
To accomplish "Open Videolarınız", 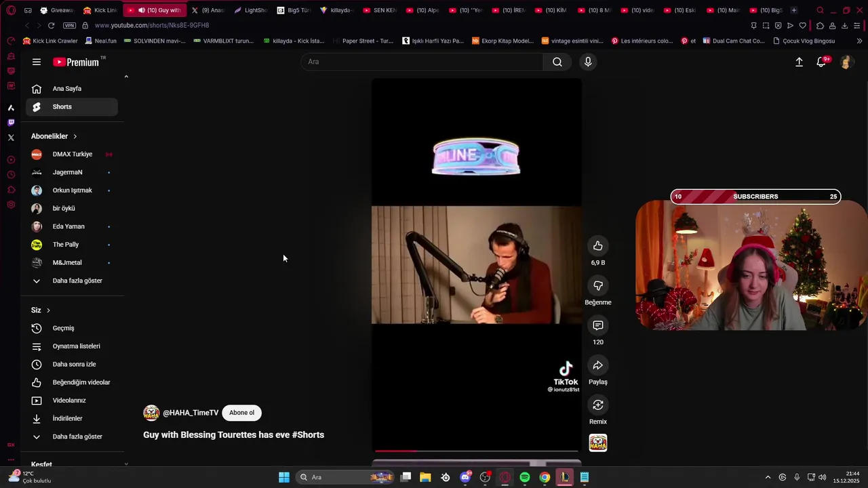I will point(72,401).
